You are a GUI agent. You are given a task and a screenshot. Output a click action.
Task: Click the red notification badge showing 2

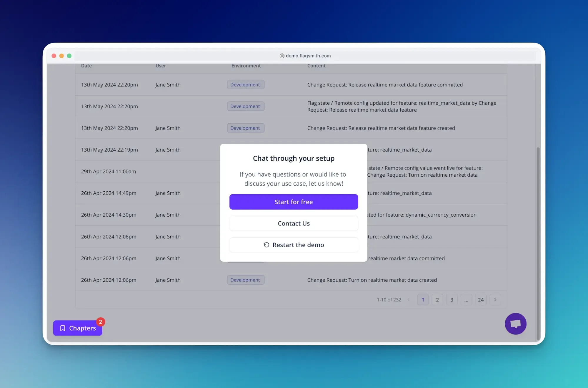coord(101,322)
